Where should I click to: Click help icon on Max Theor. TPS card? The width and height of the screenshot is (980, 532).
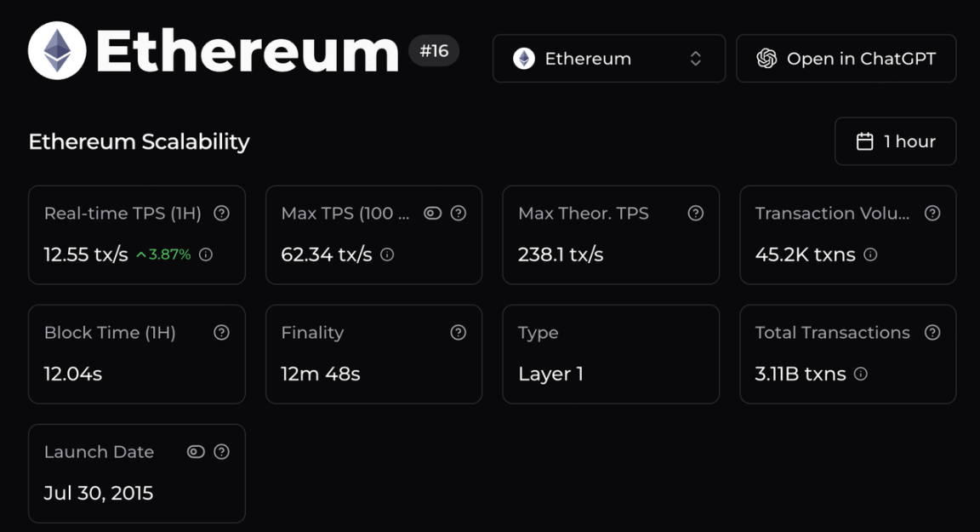pyautogui.click(x=696, y=214)
